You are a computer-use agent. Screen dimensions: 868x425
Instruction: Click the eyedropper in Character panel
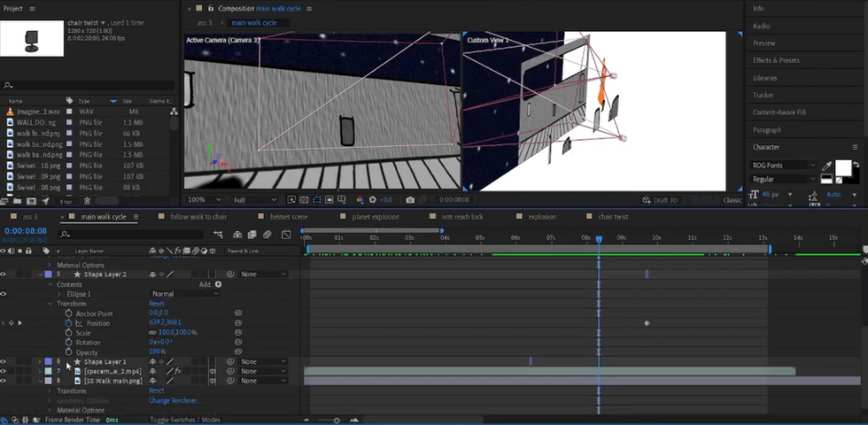point(827,166)
